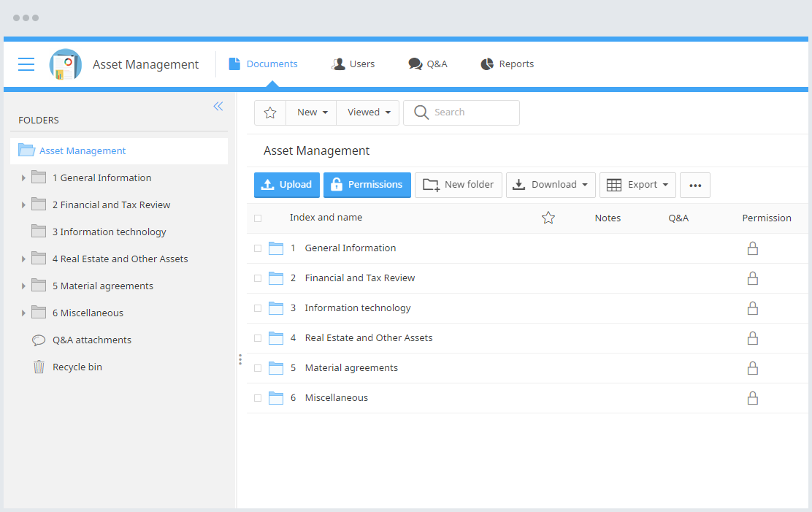Select checkbox for Material agreements row
The image size is (812, 512).
tap(258, 368)
